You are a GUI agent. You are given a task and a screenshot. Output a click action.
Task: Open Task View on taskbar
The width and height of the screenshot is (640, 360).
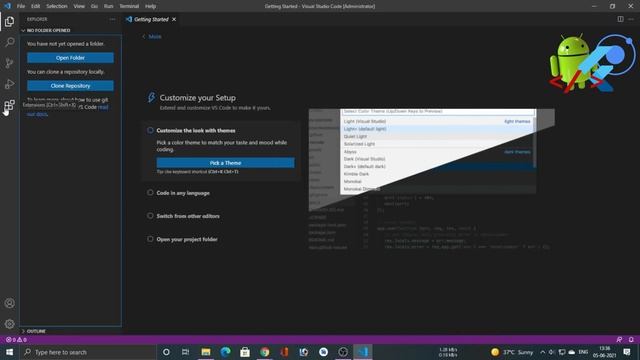pyautogui.click(x=185, y=352)
